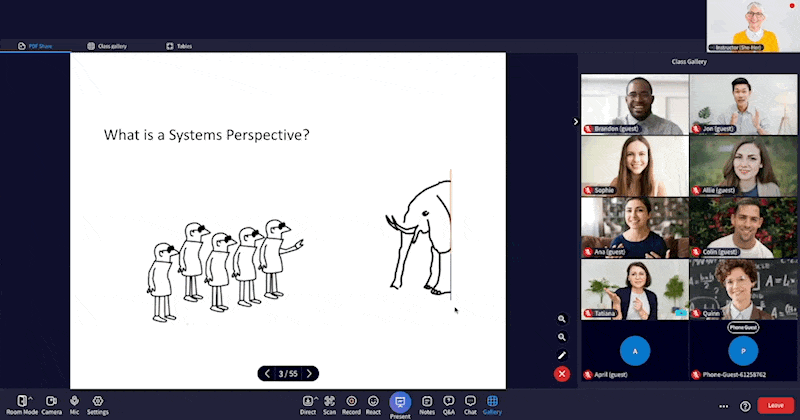Switch to the PDF Share tab
This screenshot has width=800, height=420.
click(35, 46)
